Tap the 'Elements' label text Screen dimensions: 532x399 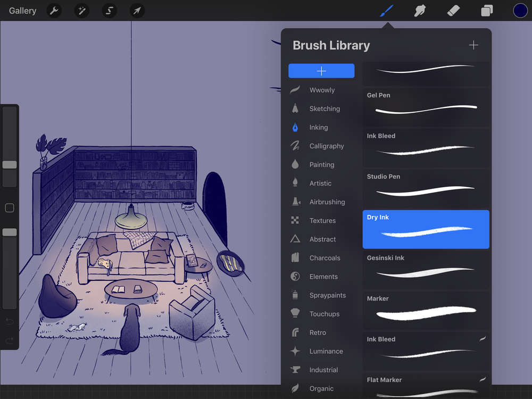pos(323,277)
